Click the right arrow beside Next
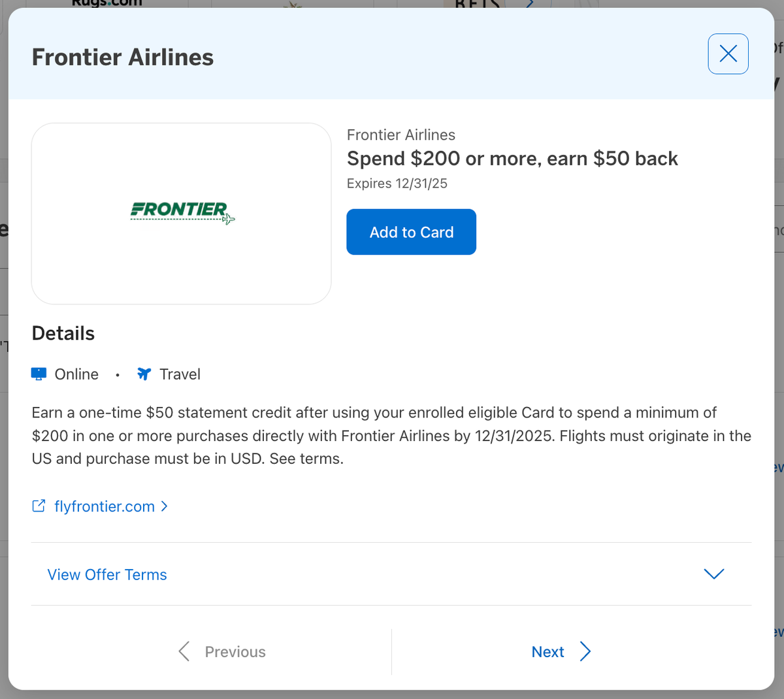 pyautogui.click(x=585, y=651)
